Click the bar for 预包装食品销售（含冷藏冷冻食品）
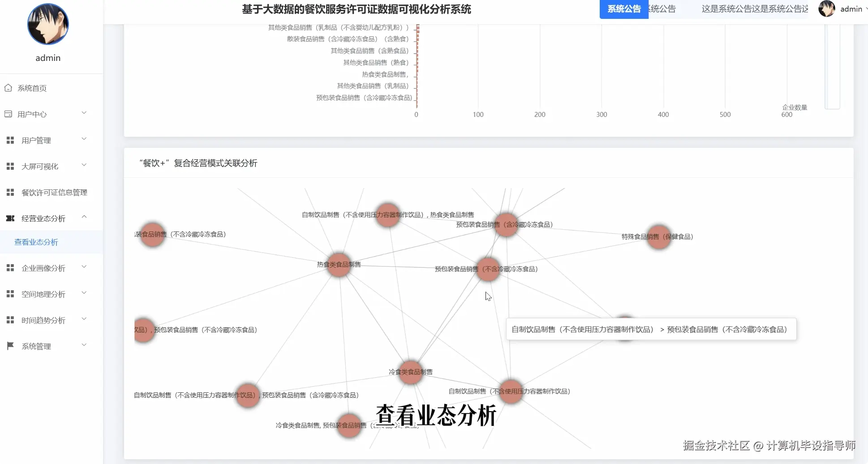 tap(417, 98)
